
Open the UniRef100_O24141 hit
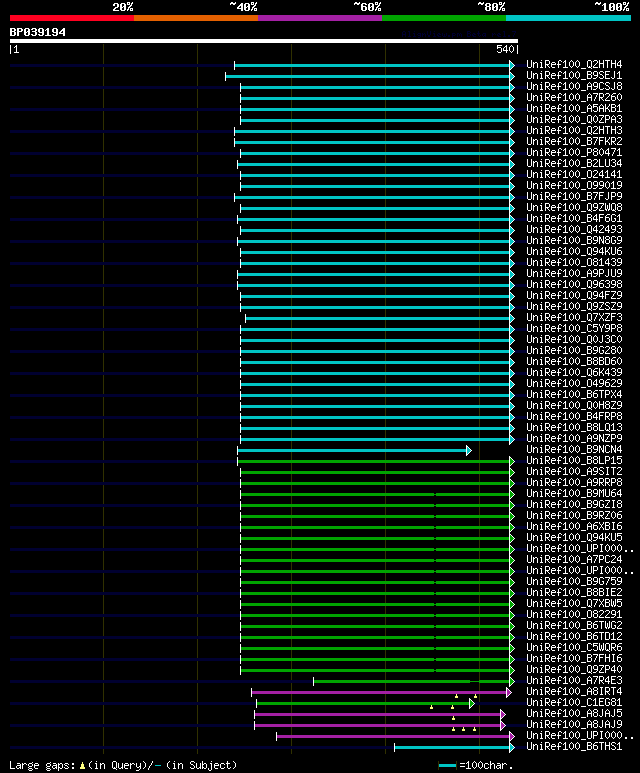coord(574,175)
